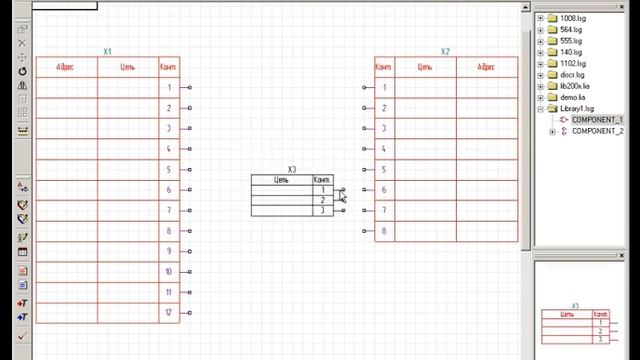Image resolution: width=640 pixels, height=360 pixels.
Task: Click the pencil edit icon in left toolbar
Action: coord(22,237)
